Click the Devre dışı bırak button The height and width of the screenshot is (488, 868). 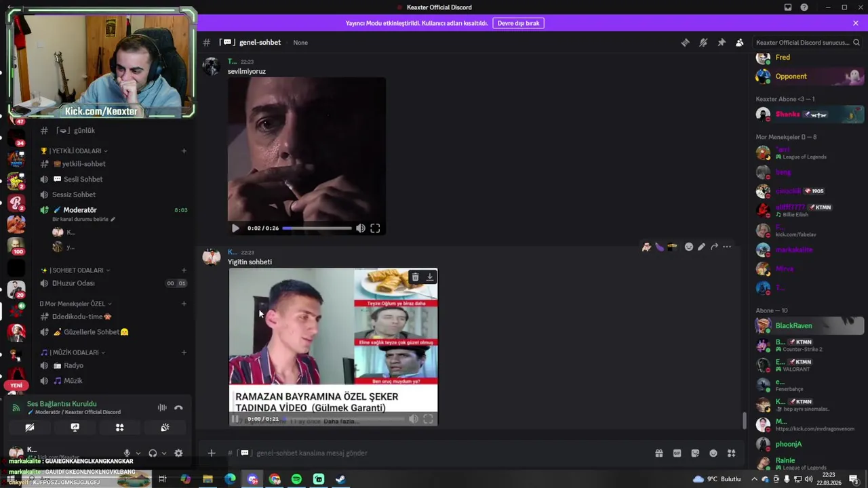pyautogui.click(x=518, y=23)
